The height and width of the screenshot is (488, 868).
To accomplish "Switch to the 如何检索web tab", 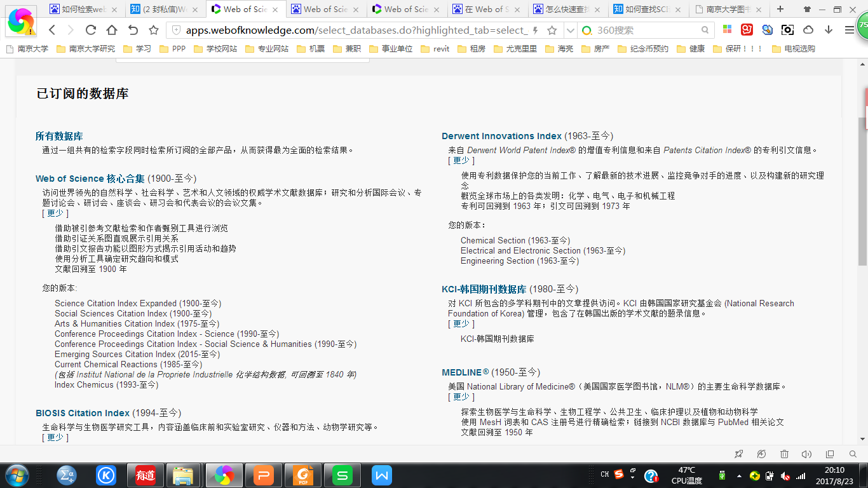I will click(85, 9).
